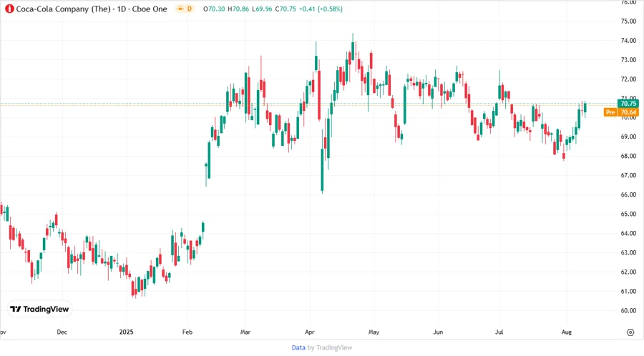Click the 64.00 price axis label
This screenshot has height=356, width=644.
pos(628,233)
